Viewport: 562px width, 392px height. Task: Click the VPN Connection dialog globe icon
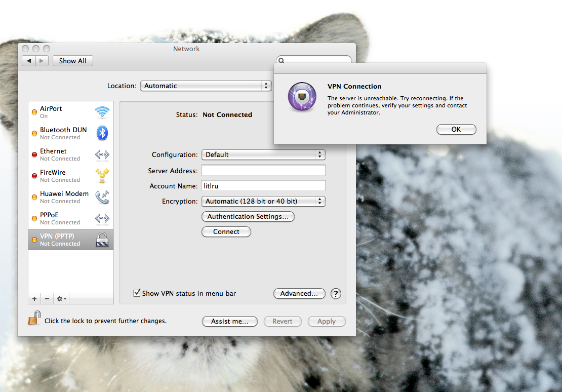(x=302, y=96)
